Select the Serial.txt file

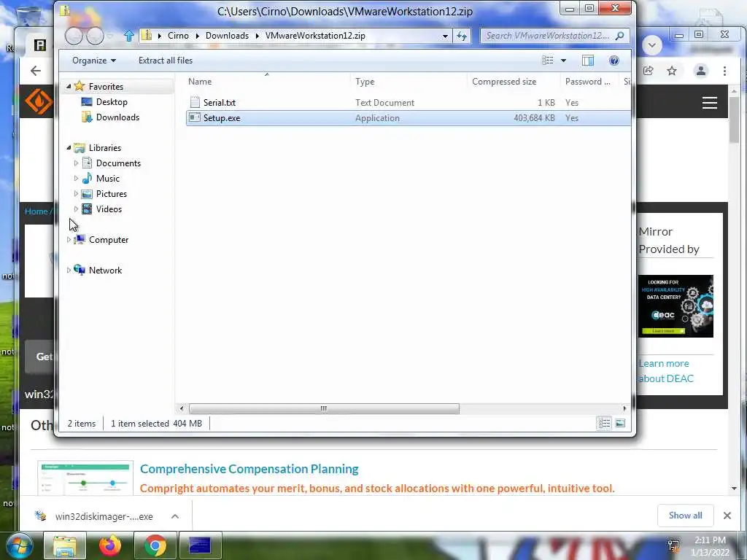pos(409,102)
